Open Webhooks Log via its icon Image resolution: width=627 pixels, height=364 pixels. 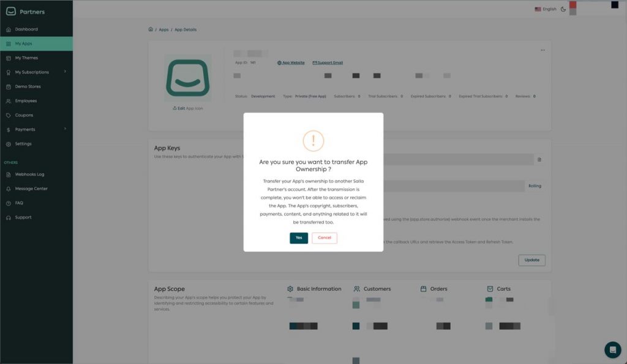tap(9, 174)
